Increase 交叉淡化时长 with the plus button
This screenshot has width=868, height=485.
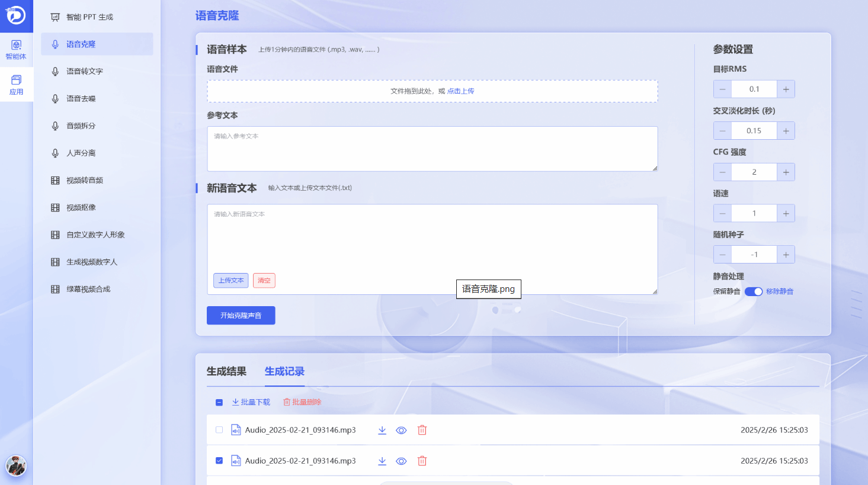pos(786,131)
